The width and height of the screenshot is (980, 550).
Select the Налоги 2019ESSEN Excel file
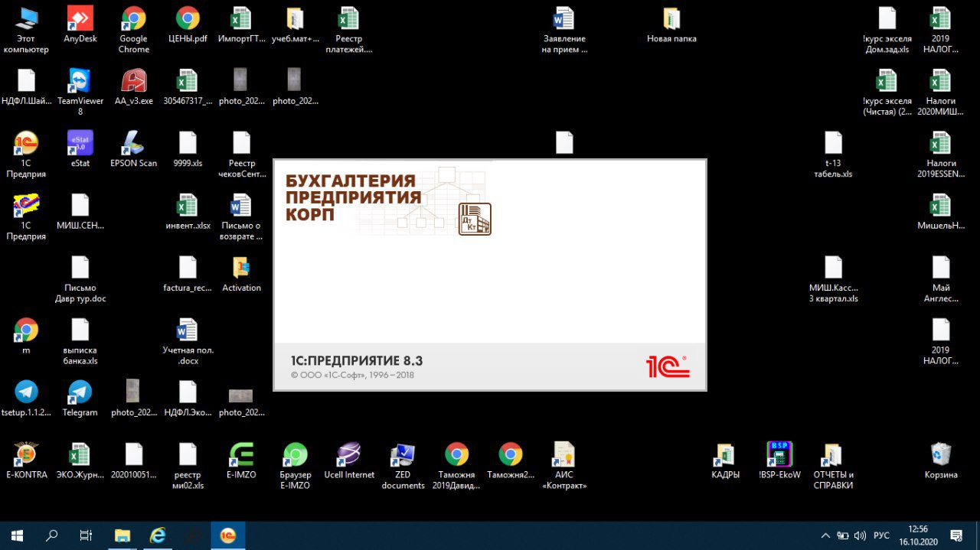[941, 155]
